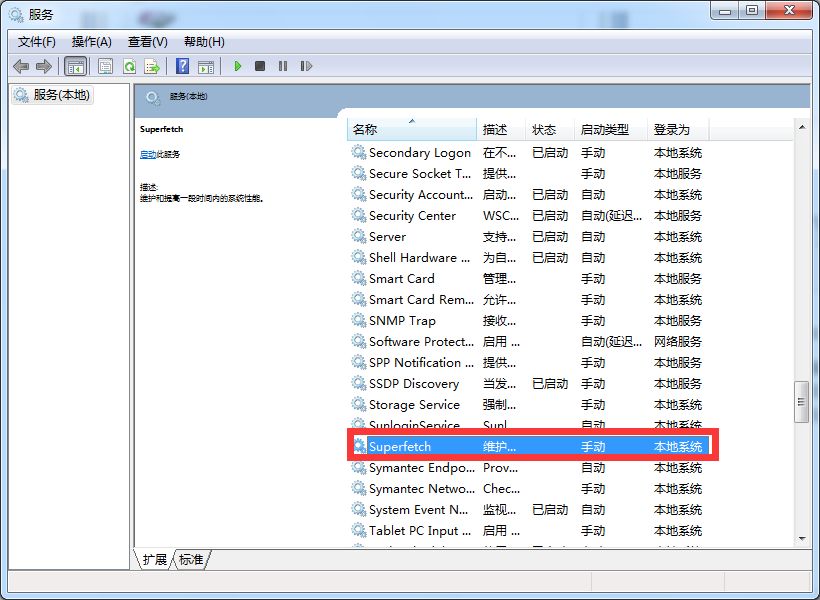Select the Symantec Endpo... service
This screenshot has width=820, height=600.
point(528,468)
